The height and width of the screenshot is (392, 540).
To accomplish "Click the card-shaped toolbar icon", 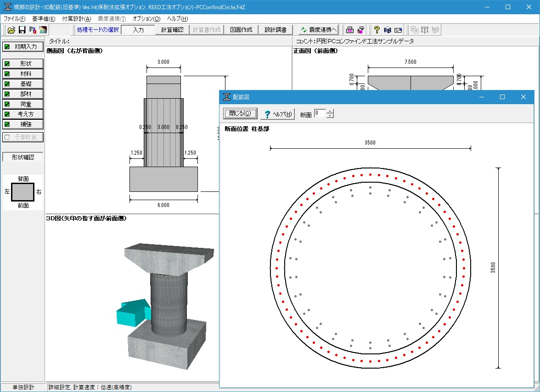I will (398, 30).
